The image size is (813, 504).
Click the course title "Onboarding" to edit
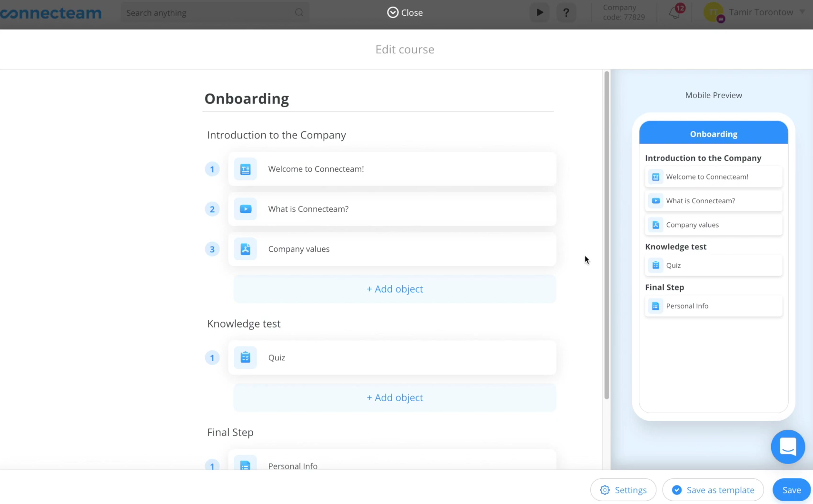pyautogui.click(x=247, y=99)
